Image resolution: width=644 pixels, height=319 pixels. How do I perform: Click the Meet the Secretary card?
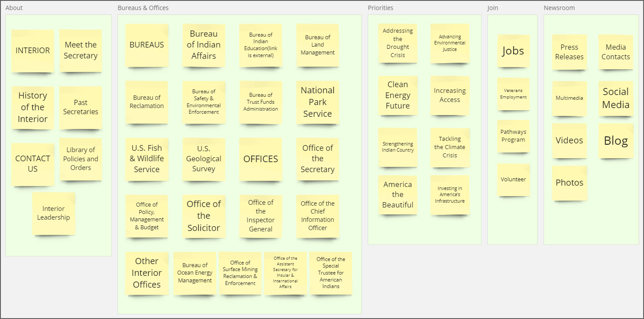[x=81, y=51]
